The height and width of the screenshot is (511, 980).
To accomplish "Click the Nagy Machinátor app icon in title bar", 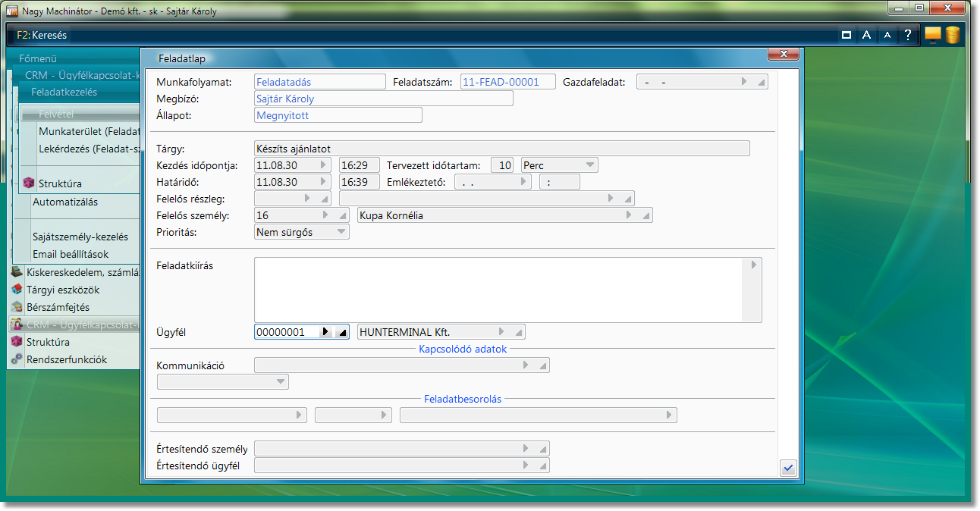I will pos(12,10).
